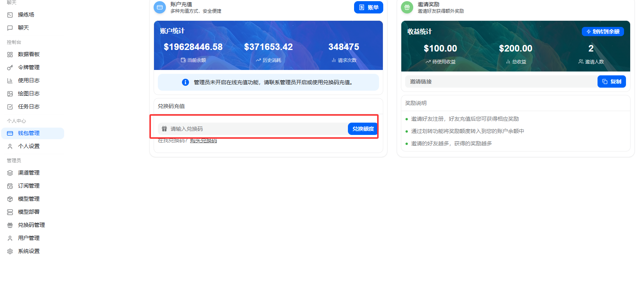Screen dimensions: 644x291
Task: Click the 兑换码管理 gift icon
Action: 10,225
